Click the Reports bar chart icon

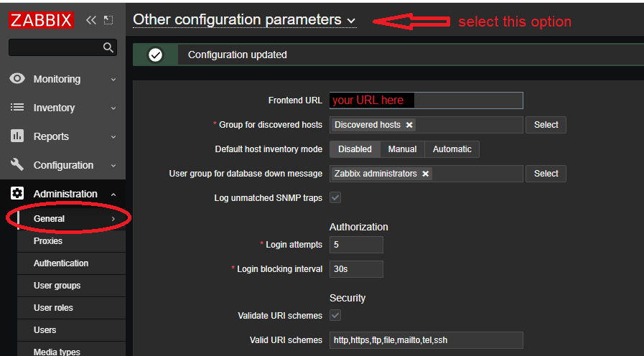17,136
